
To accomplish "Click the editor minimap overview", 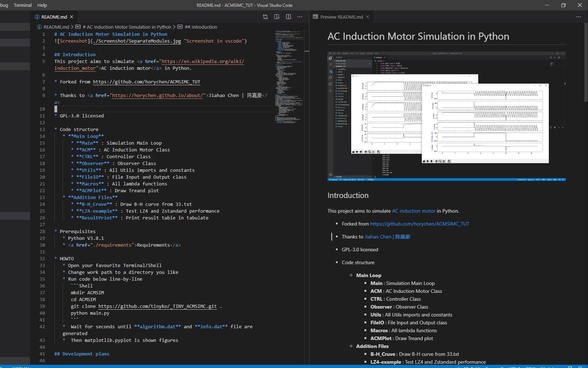I will coord(289,77).
